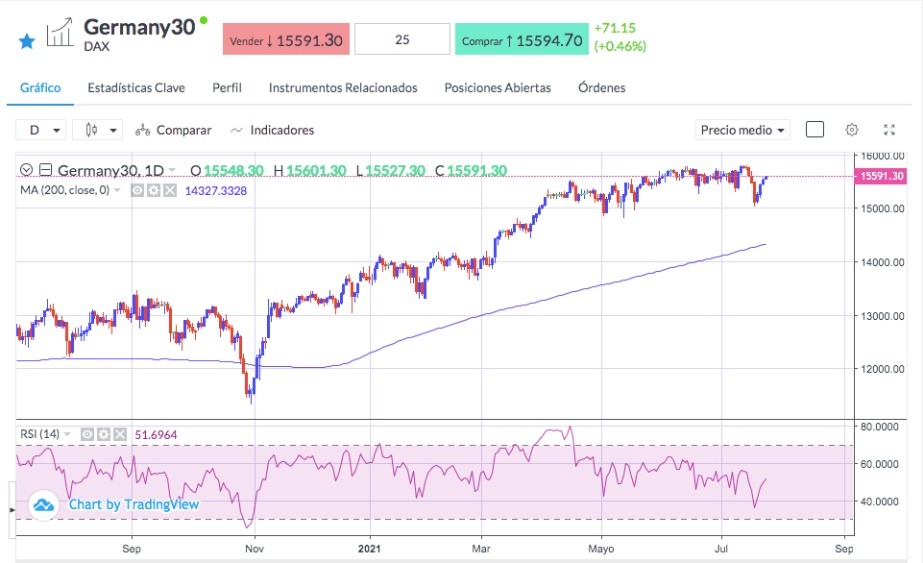Click the High value 15601.30

pyautogui.click(x=316, y=171)
